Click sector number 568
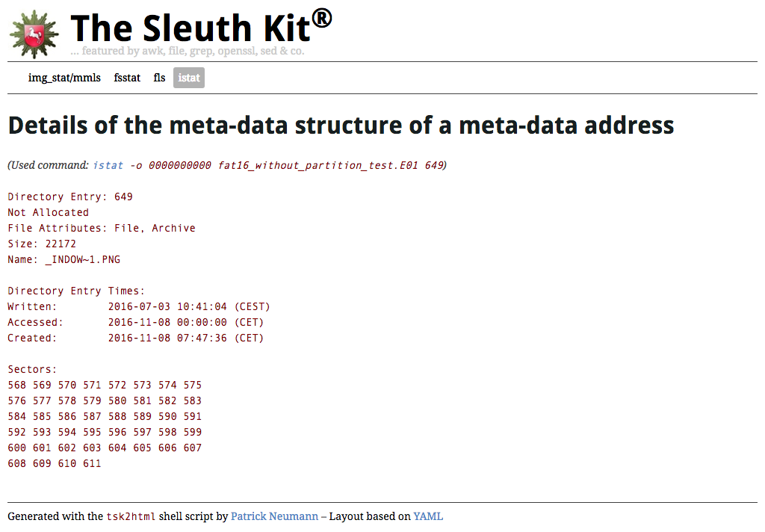This screenshot has height=532, width=765. coord(17,385)
